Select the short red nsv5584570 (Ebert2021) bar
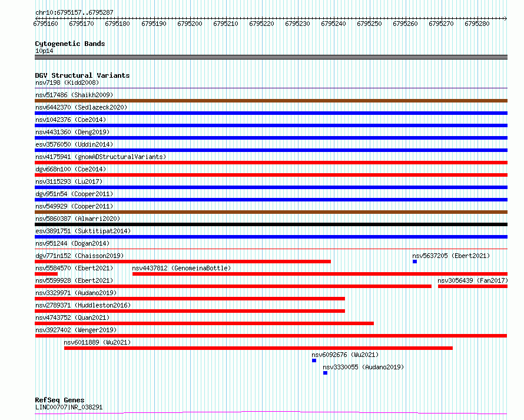The height and width of the screenshot is (420, 524). (x=46, y=274)
